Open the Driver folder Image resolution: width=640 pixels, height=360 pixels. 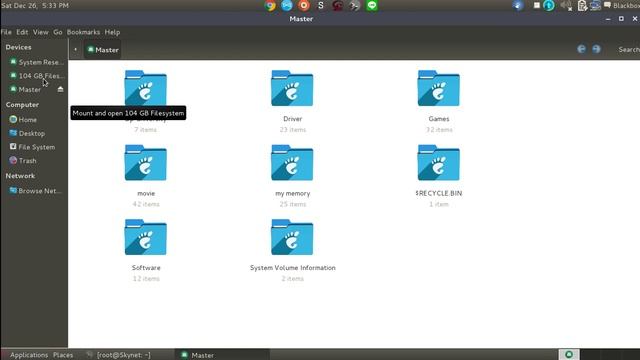pos(292,89)
